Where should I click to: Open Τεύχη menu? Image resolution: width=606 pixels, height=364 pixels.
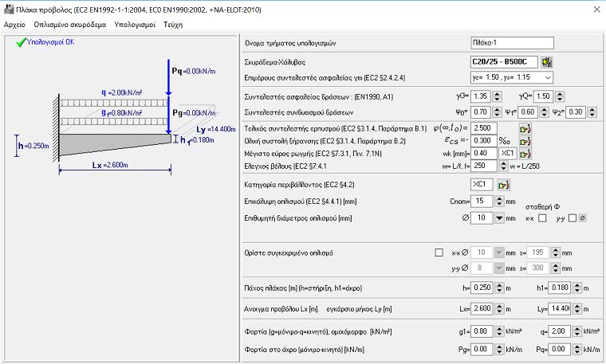[x=173, y=25]
